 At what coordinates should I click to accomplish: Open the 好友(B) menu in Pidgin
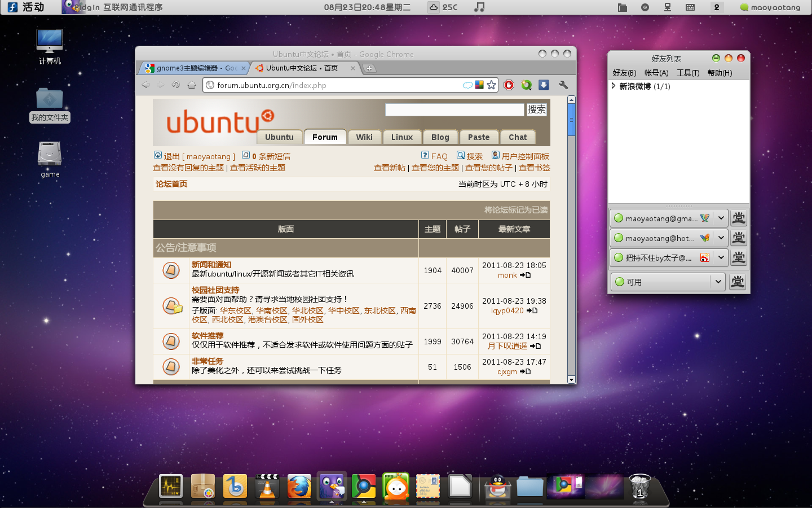coord(624,73)
